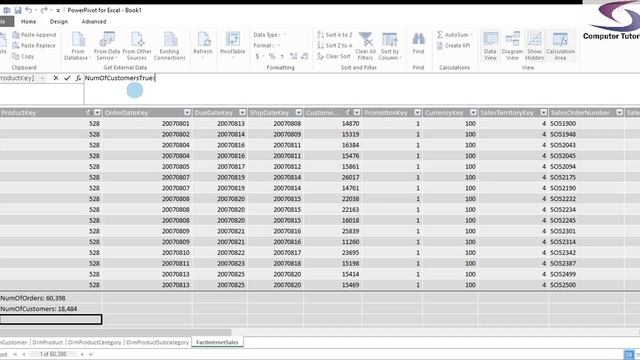Switch to Data View

coord(490,46)
